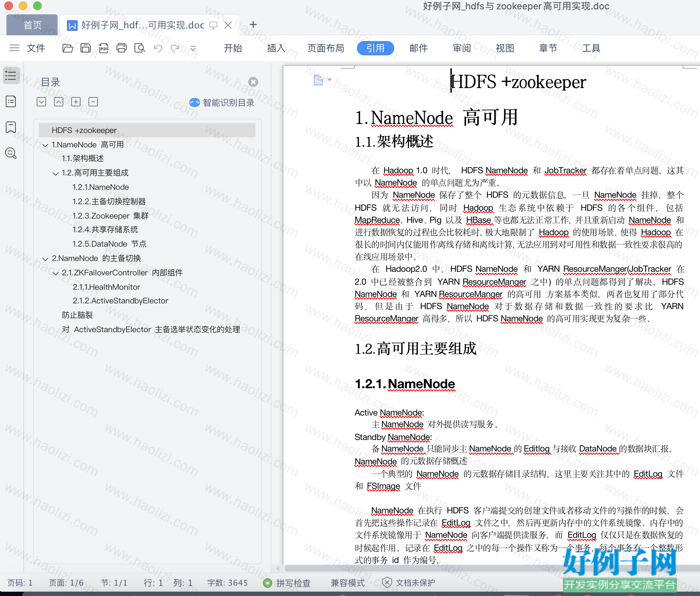Image resolution: width=700 pixels, height=596 pixels.
Task: Open quick access toolbar customize dropdown
Action: click(x=193, y=48)
